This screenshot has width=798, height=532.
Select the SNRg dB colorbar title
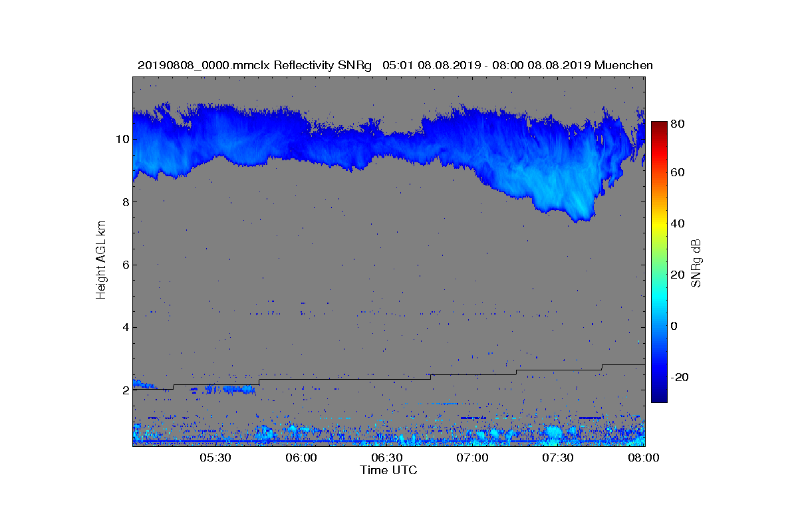696,263
